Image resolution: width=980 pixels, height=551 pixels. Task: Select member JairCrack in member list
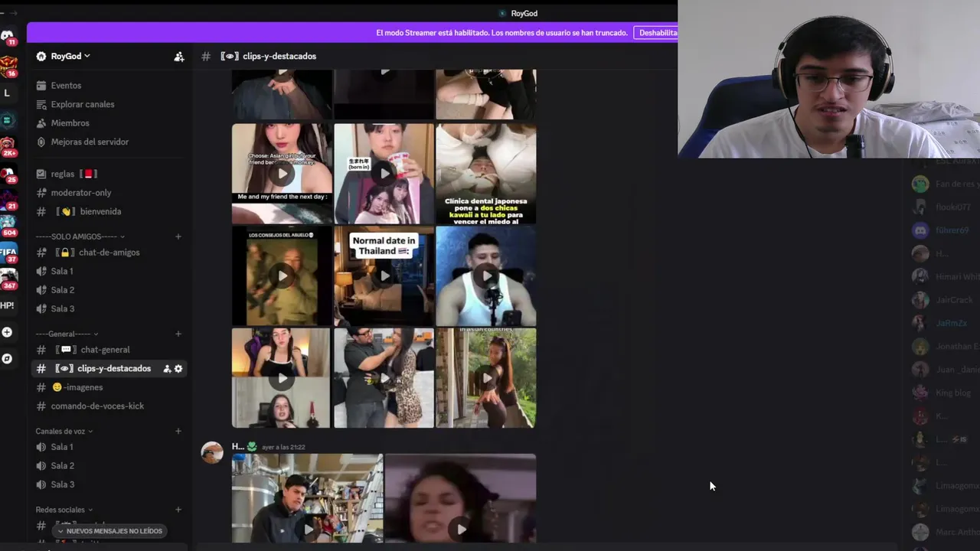942,300
